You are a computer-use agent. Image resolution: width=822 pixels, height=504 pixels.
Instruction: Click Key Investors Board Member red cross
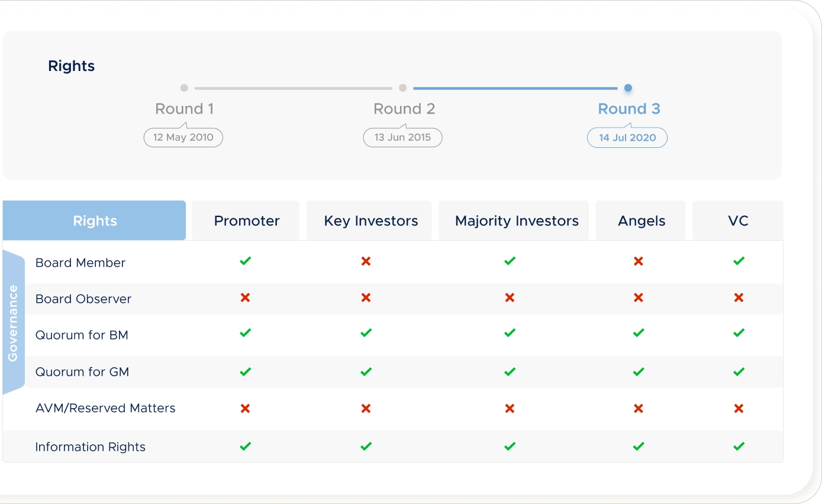tap(366, 261)
